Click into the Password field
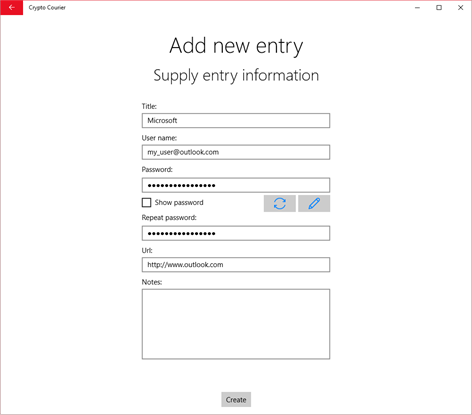Viewport: 472px width, 415px height. (236, 185)
